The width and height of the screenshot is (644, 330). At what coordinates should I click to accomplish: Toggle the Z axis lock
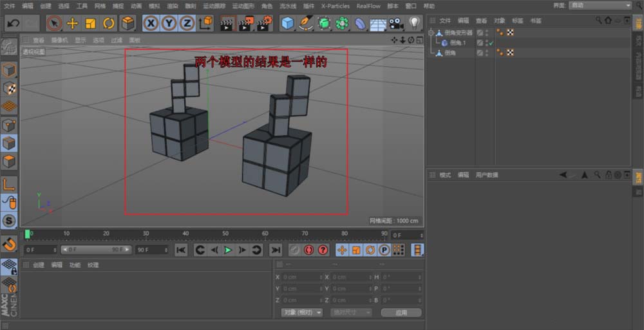(187, 24)
